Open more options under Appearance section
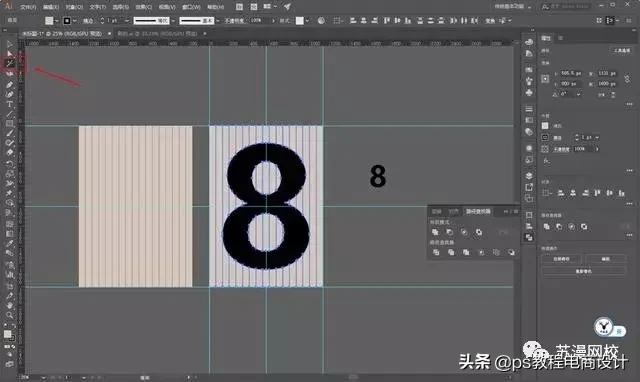Viewport: 640px width, 382px height. pyautogui.click(x=629, y=171)
